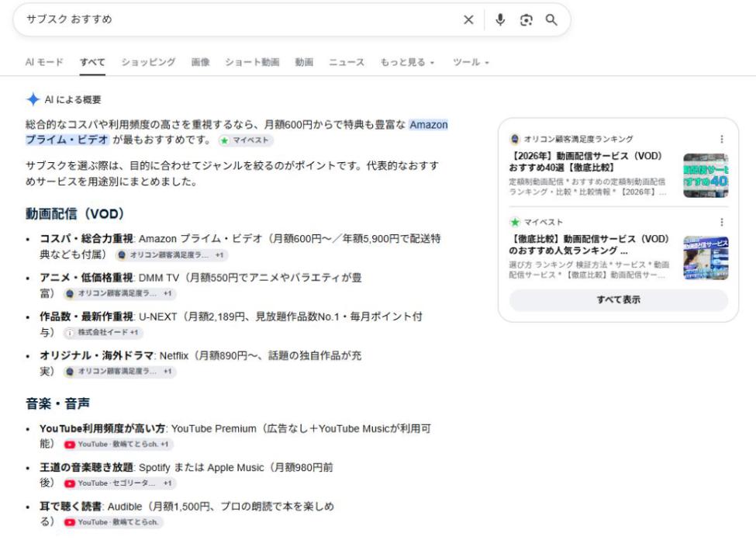Open YouTube セゴリータ source chip for Spotify bullet
The height and width of the screenshot is (540, 756).
pyautogui.click(x=119, y=483)
